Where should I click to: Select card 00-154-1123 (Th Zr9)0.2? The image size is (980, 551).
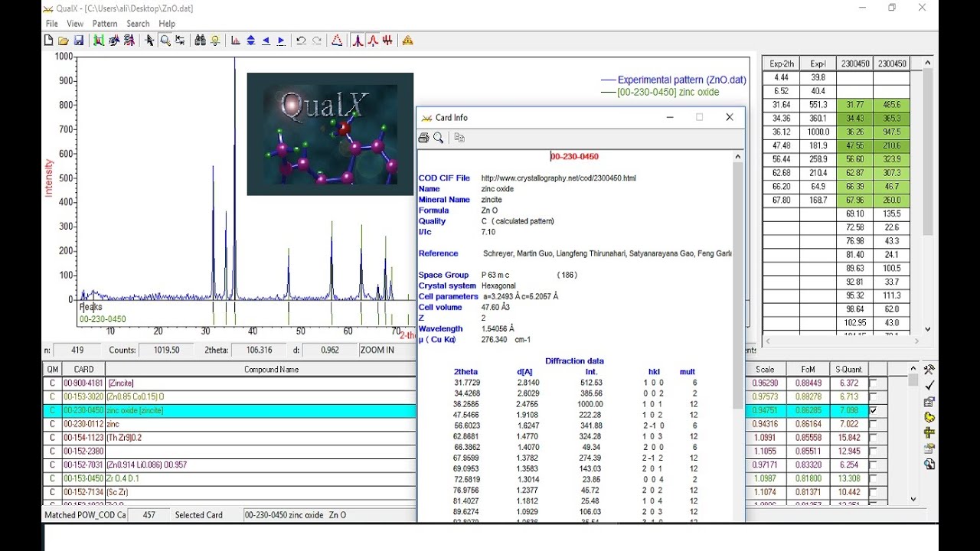(x=230, y=438)
